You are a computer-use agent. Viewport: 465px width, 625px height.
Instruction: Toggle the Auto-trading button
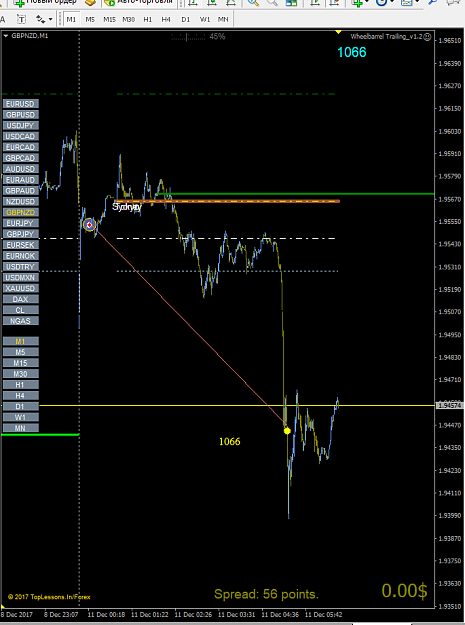point(139,2)
